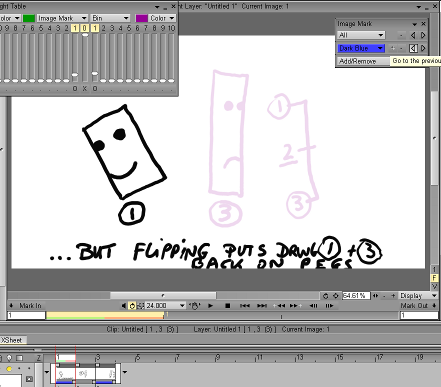Go to next keyframe with the double-right arrow icon
This screenshot has width=441, height=387.
point(295,305)
